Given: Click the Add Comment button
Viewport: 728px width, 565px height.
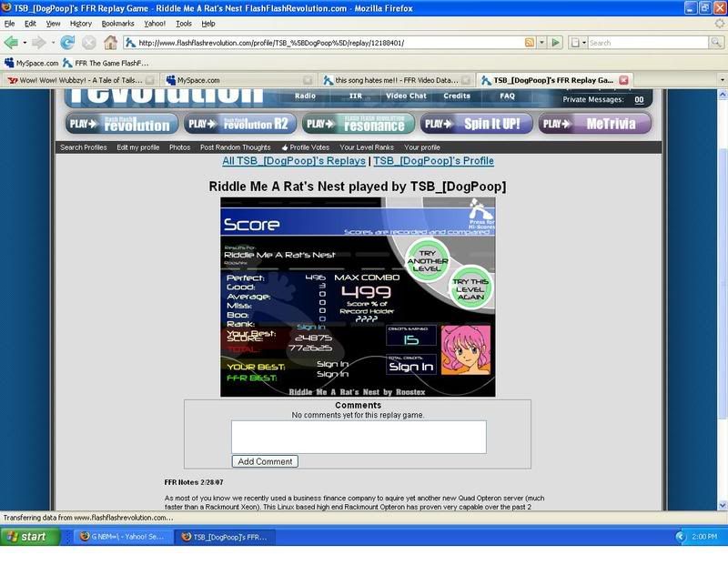Looking at the screenshot, I should tap(265, 461).
